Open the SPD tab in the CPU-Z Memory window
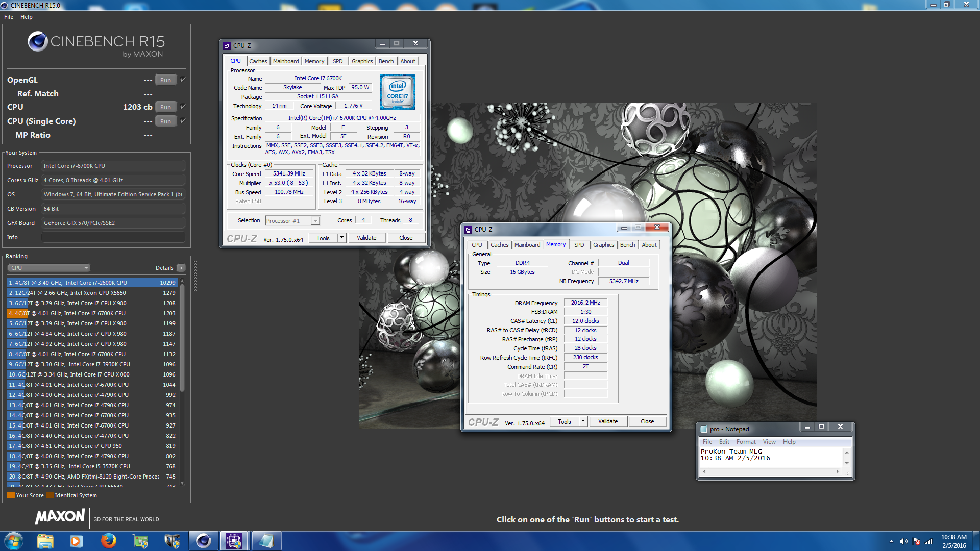Viewport: 980px width, 551px height. tap(579, 245)
